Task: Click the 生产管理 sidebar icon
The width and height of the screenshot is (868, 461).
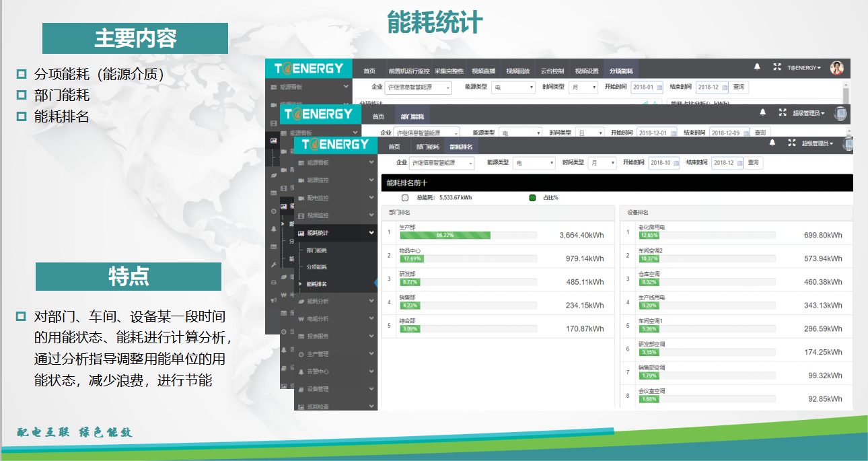Action: (301, 354)
